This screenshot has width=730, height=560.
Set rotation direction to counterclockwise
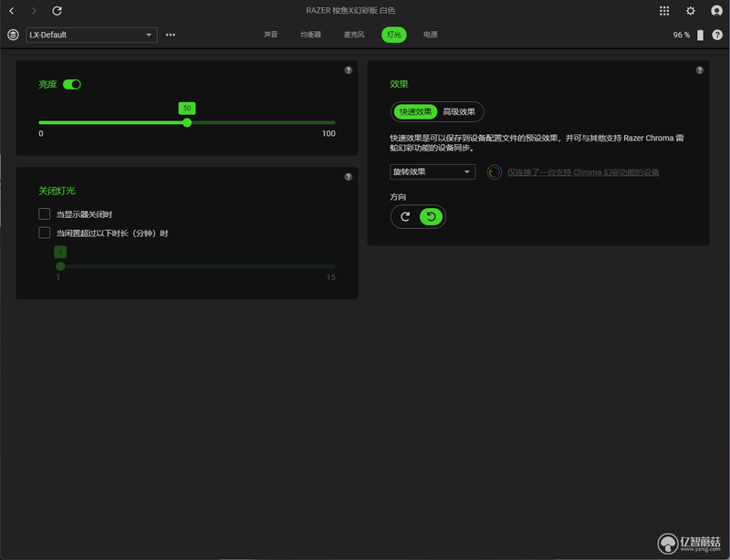(x=431, y=217)
